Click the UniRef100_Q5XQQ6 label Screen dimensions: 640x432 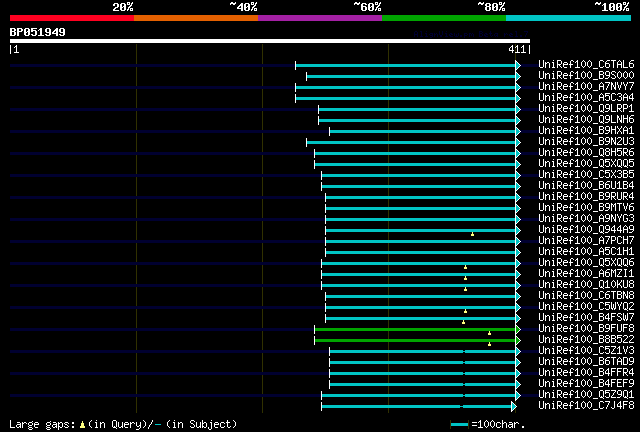pyautogui.click(x=586, y=263)
